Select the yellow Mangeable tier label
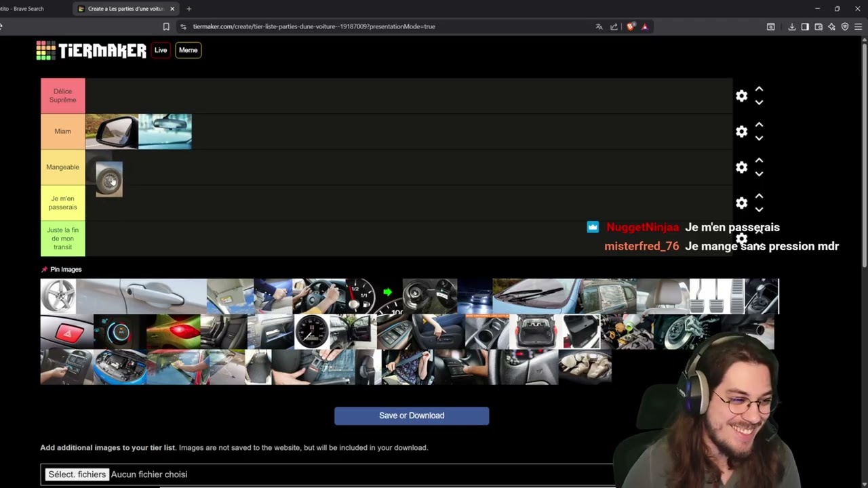Viewport: 868px width, 488px height. pos(62,167)
